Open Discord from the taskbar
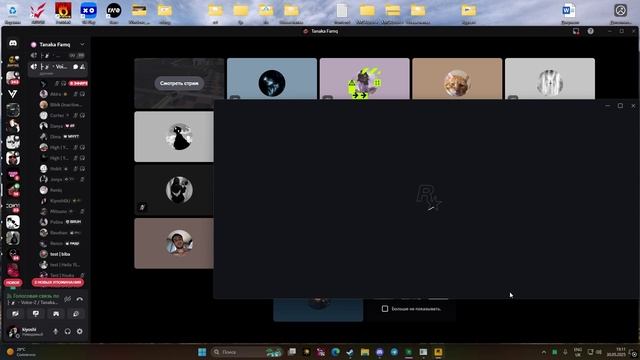Screen dimensions: 640x360 point(380,352)
